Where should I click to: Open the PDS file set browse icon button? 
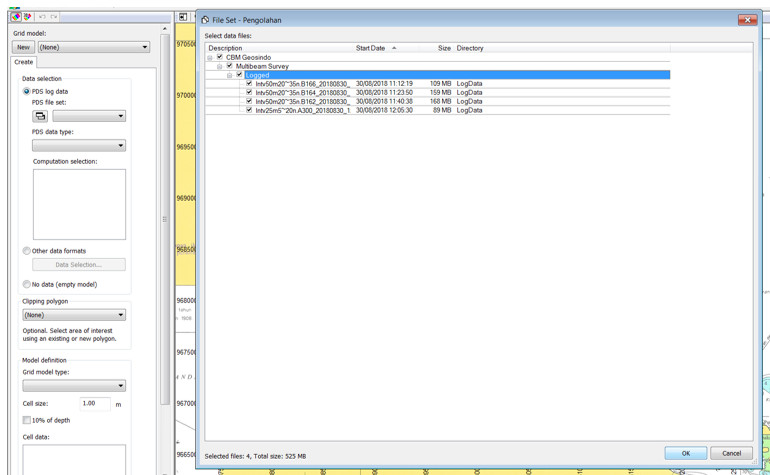(x=40, y=116)
